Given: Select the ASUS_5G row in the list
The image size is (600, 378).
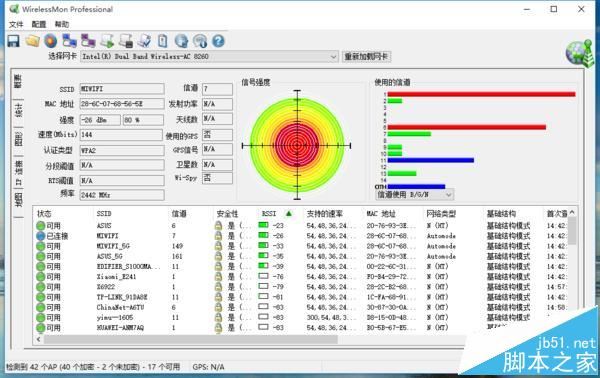Looking at the screenshot, I should tap(302, 256).
